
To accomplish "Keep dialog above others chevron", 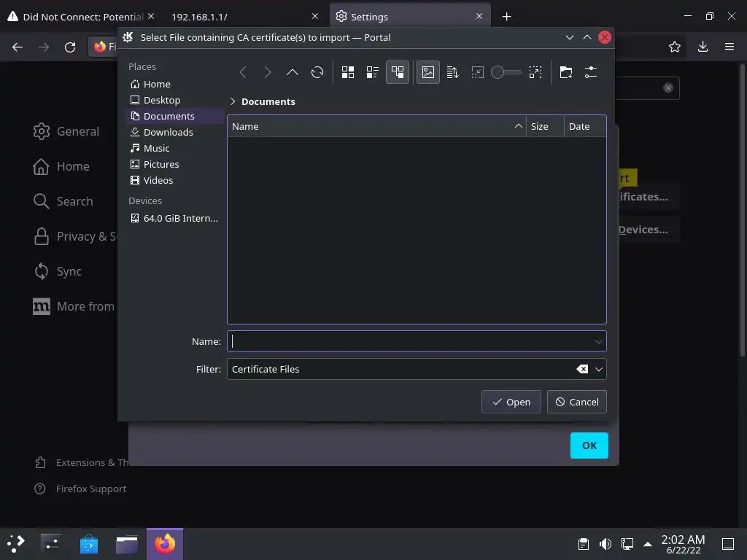I will pos(587,38).
